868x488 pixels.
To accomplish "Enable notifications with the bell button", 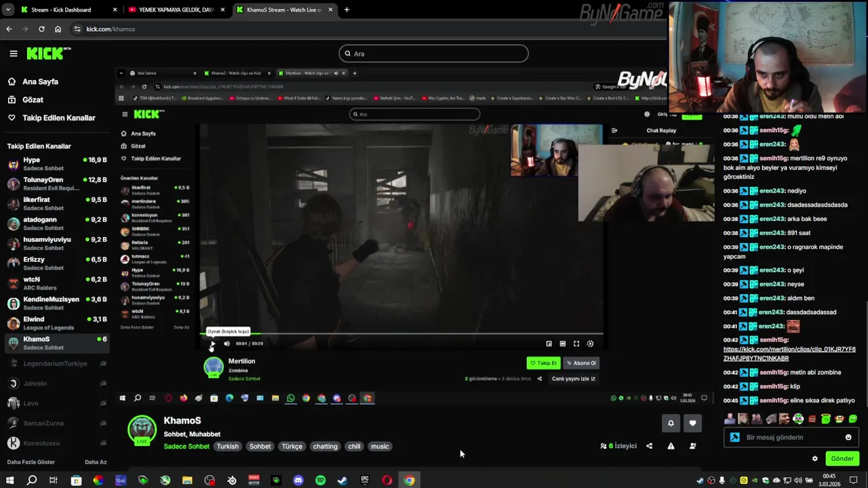I will (x=671, y=423).
